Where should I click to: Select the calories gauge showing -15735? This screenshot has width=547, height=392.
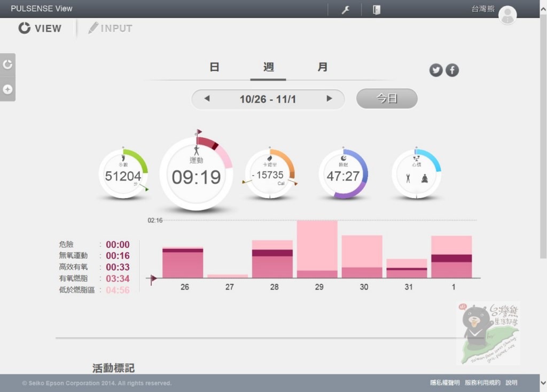(270, 174)
